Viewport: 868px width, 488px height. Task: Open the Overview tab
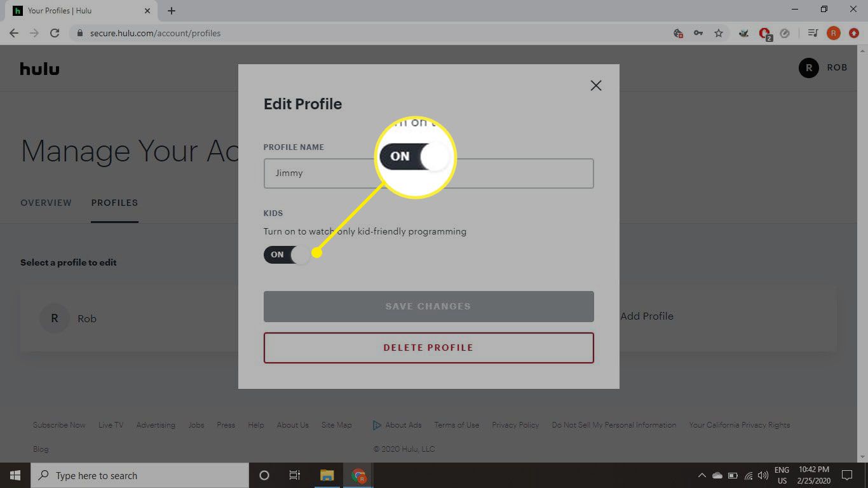(x=46, y=203)
